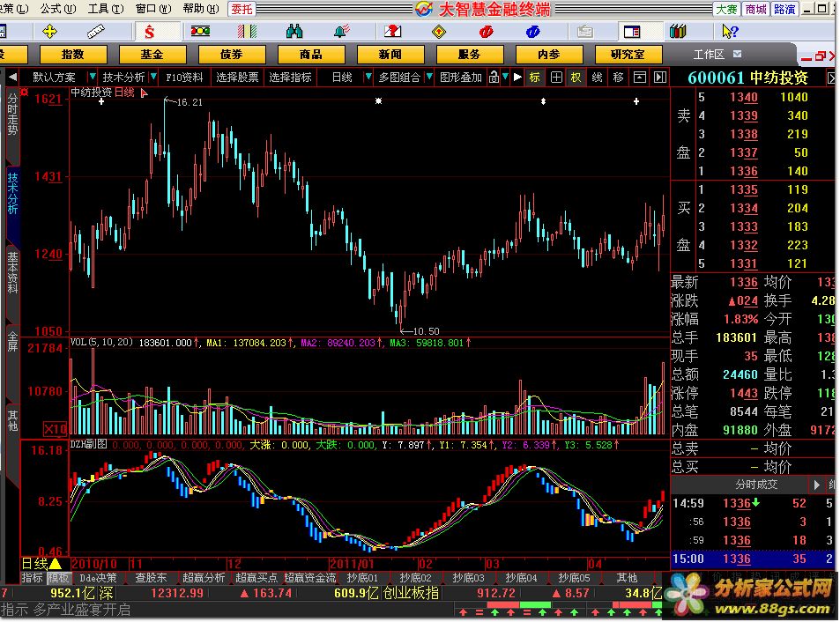Image resolution: width=840 pixels, height=622 pixels.
Task: Click the 指数 category button
Action: (73, 55)
